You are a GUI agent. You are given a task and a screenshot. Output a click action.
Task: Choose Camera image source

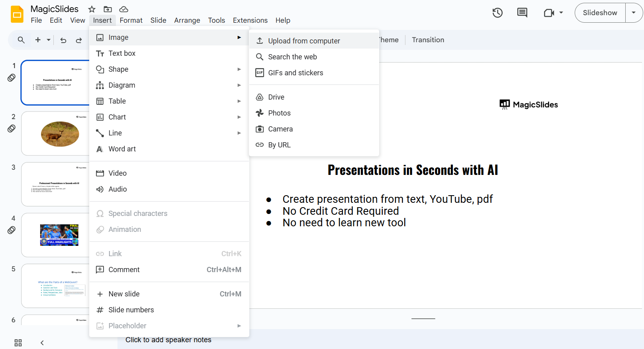[x=314, y=129]
